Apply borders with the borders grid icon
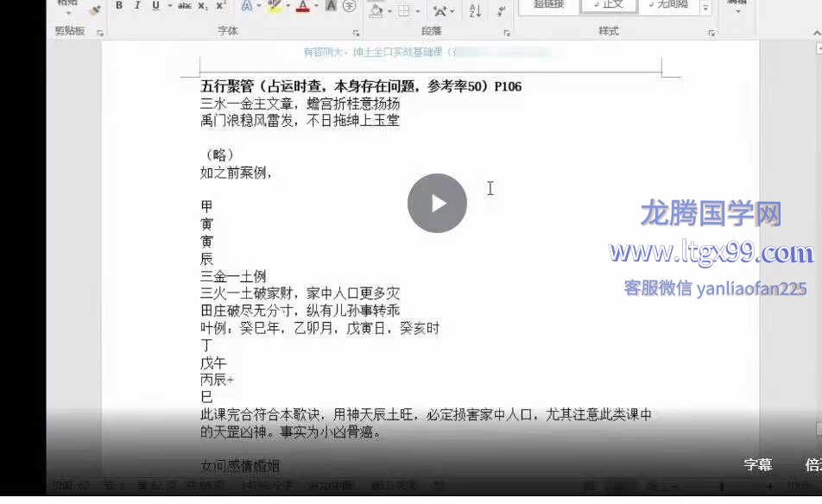 click(404, 10)
